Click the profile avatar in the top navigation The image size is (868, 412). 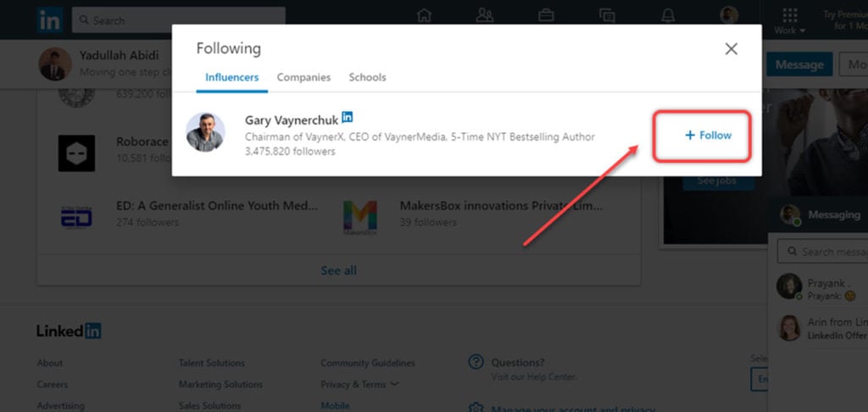point(729,15)
